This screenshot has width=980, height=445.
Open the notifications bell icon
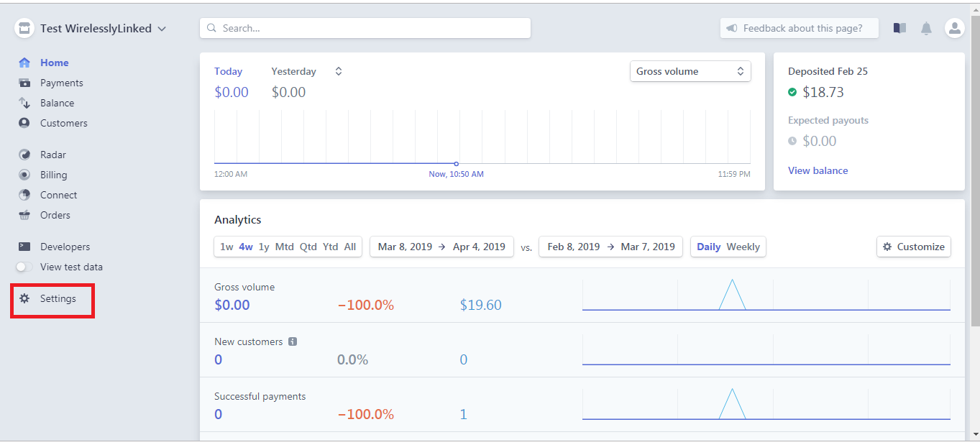(926, 28)
